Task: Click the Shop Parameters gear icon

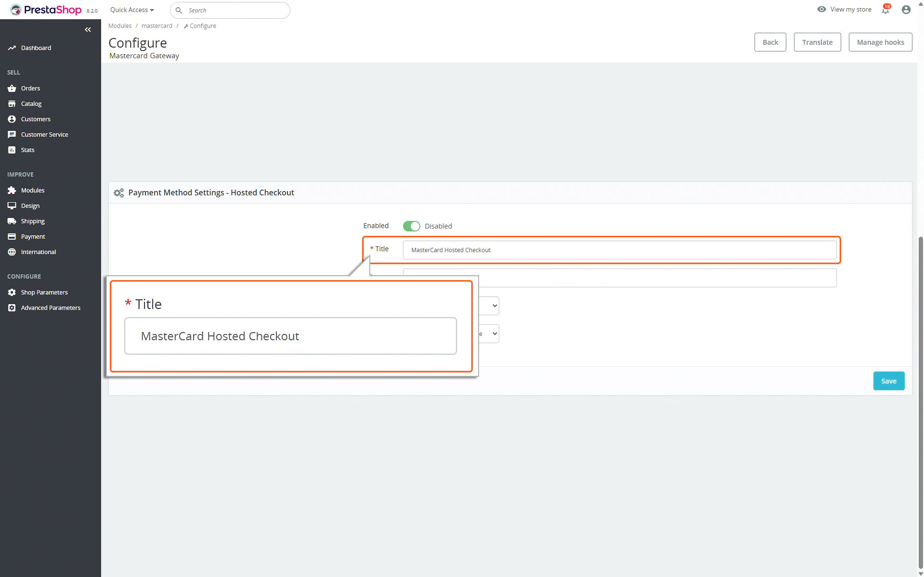Action: (12, 293)
